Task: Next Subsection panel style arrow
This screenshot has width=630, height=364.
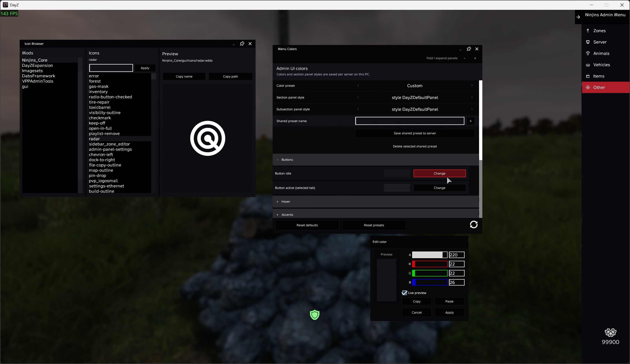Action: click(472, 109)
